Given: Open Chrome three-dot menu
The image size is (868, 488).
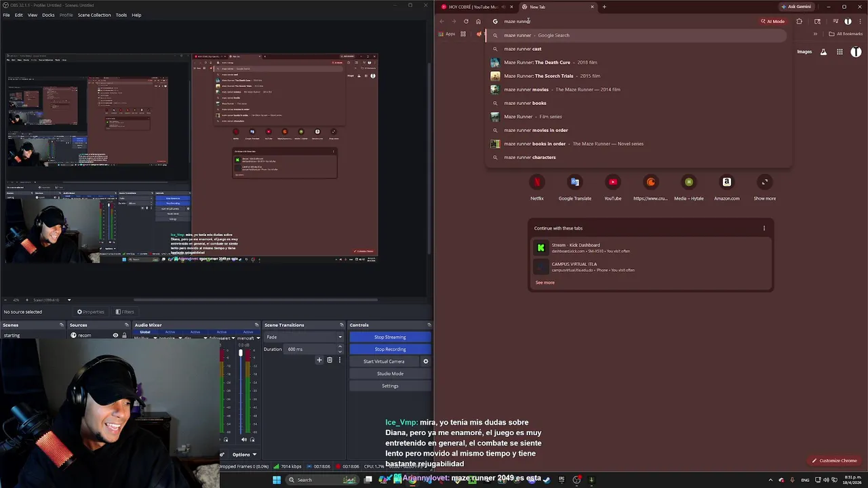Looking at the screenshot, I should click(x=860, y=21).
